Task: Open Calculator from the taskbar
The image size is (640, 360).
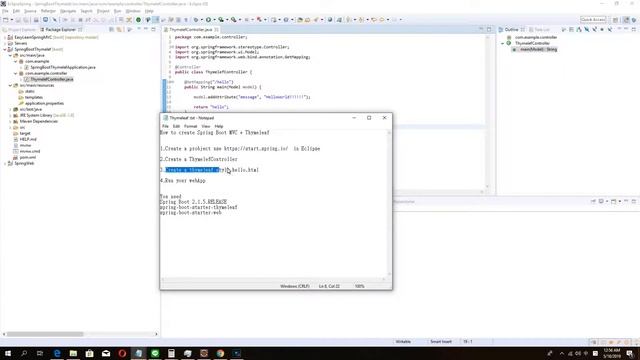Action: click(171, 353)
